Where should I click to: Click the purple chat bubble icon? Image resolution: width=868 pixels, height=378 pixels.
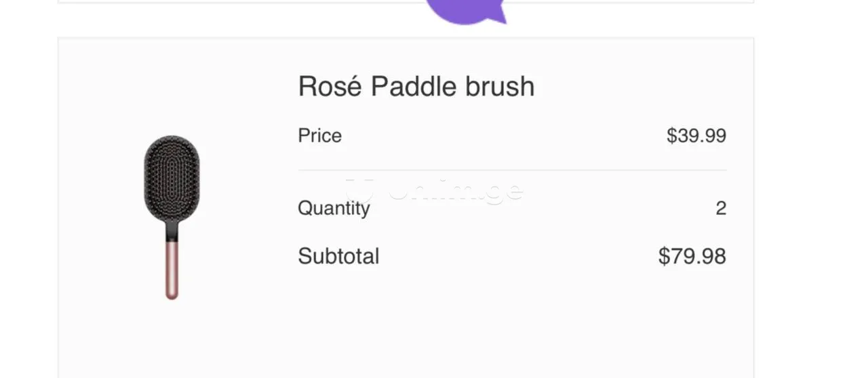465,9
